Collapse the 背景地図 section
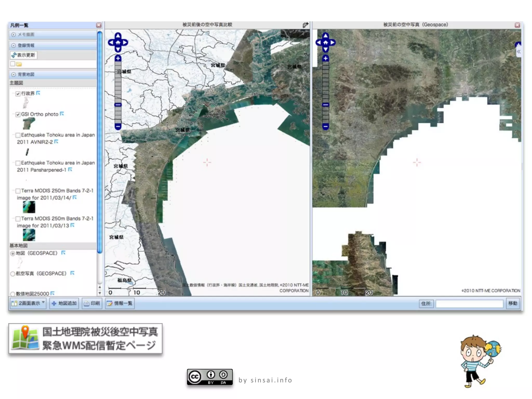 tap(14, 75)
